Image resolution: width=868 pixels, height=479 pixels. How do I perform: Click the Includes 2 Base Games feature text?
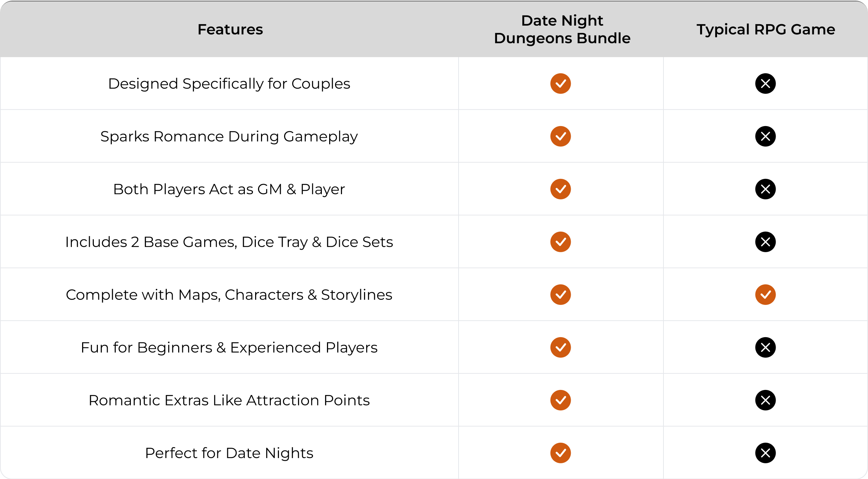click(229, 242)
